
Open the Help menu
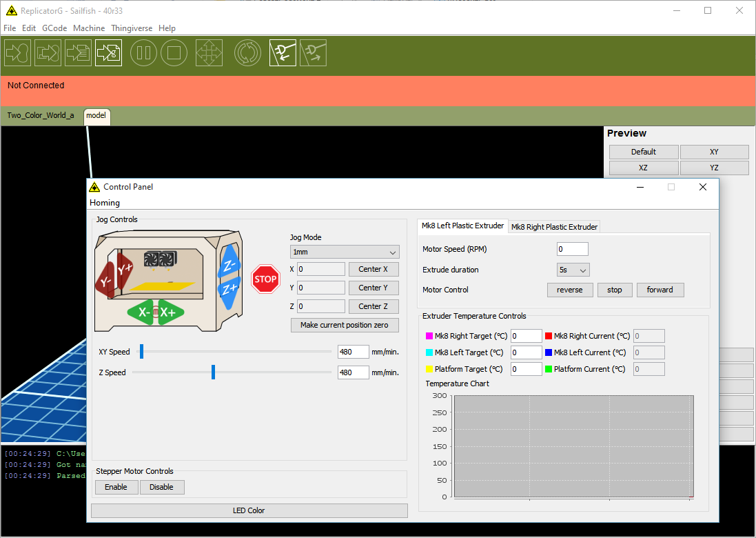[x=167, y=28]
